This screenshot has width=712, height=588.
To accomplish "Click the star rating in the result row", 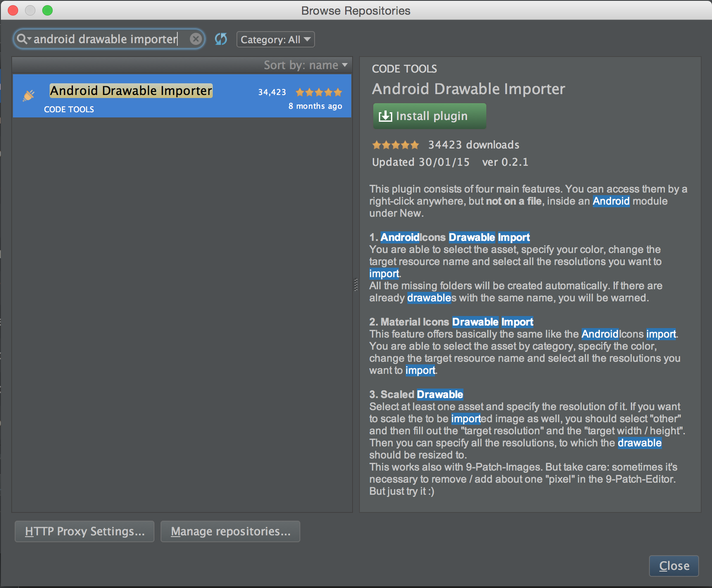I will [319, 92].
